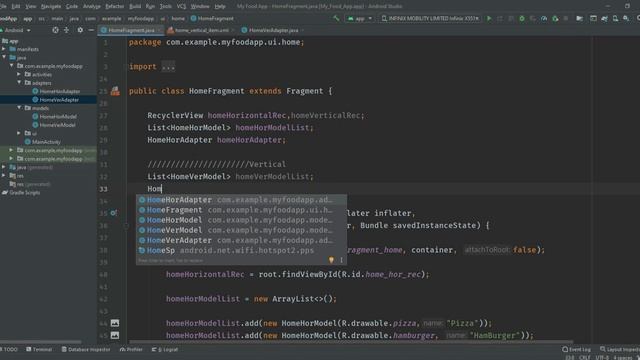The width and height of the screenshot is (640, 360).
Task: Choose HomeVerAdapter completion suggestion
Action: coord(241,240)
